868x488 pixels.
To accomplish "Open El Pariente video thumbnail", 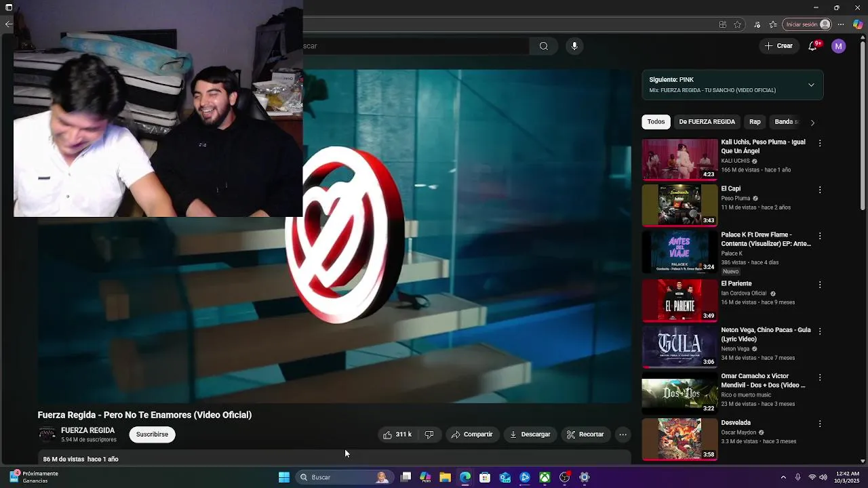I will click(679, 300).
